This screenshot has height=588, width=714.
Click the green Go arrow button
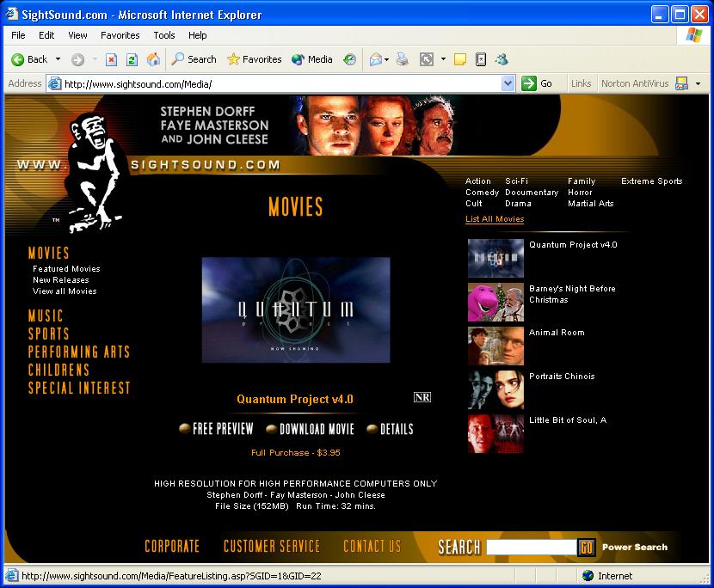point(529,83)
